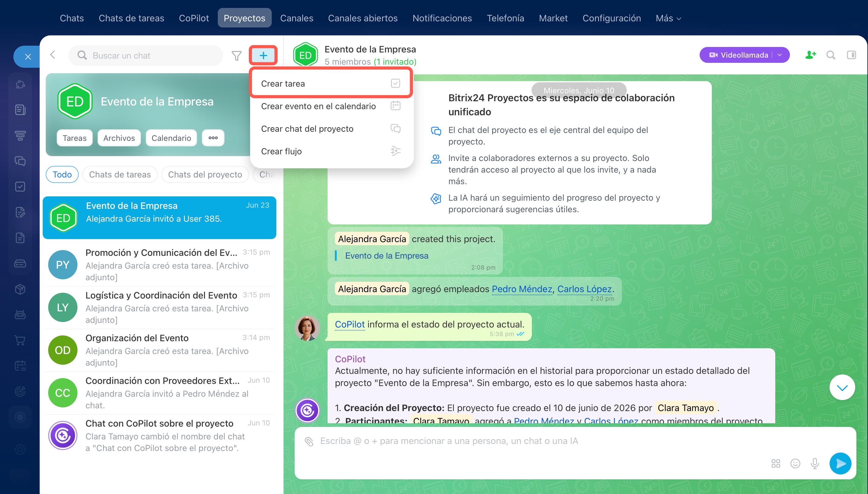Open the collaboration icon in left sidebar
Screen dimensions: 868x494
click(20, 84)
